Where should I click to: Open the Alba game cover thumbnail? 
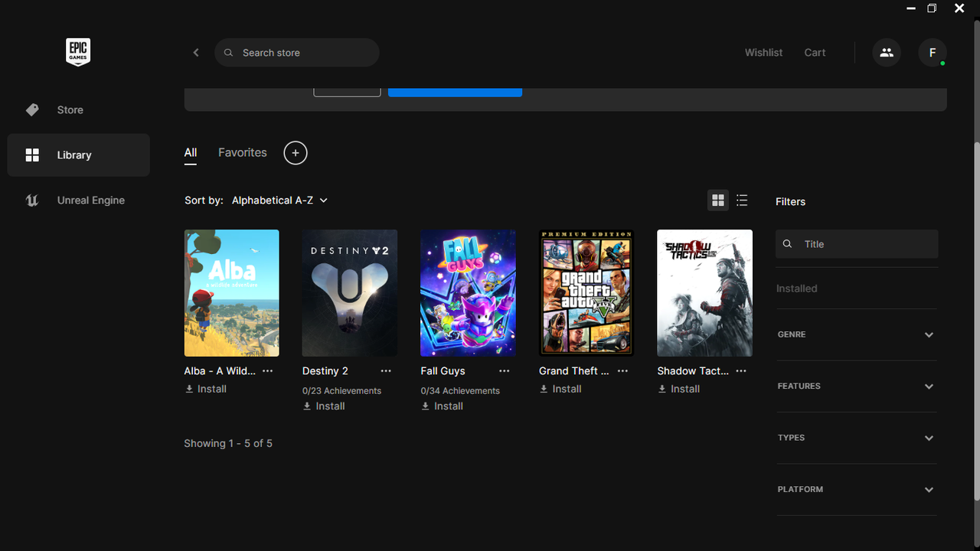click(x=231, y=293)
